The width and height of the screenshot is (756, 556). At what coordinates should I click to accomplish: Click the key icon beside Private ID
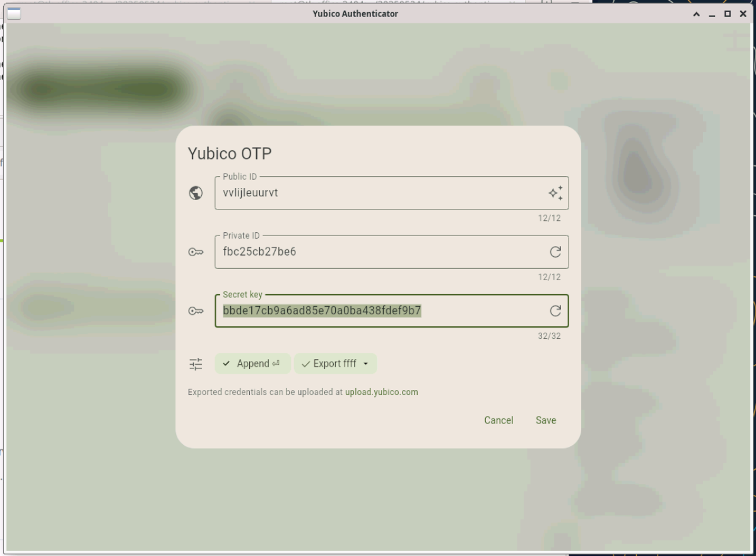pyautogui.click(x=196, y=252)
